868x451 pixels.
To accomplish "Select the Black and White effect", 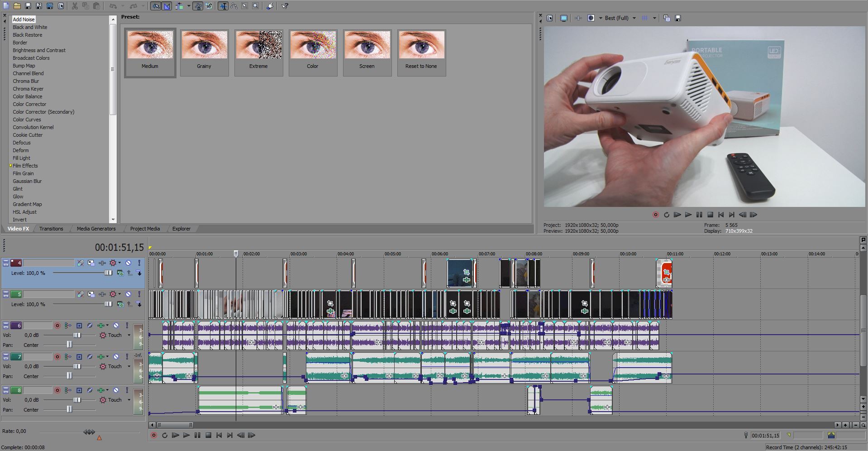I will 30,27.
